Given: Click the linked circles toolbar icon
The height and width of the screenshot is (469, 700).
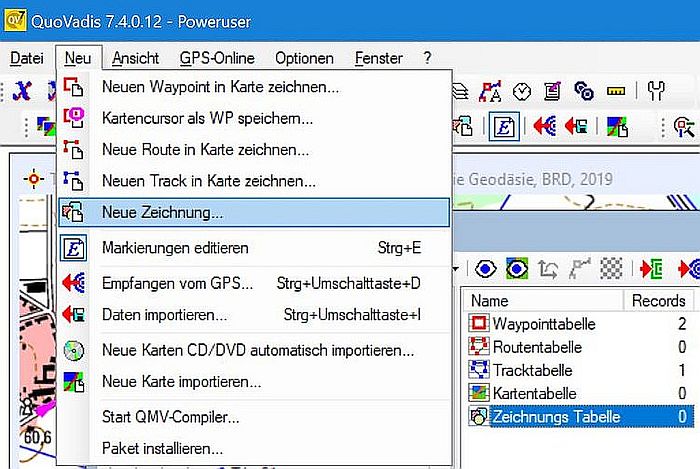Looking at the screenshot, I should coord(584,91).
